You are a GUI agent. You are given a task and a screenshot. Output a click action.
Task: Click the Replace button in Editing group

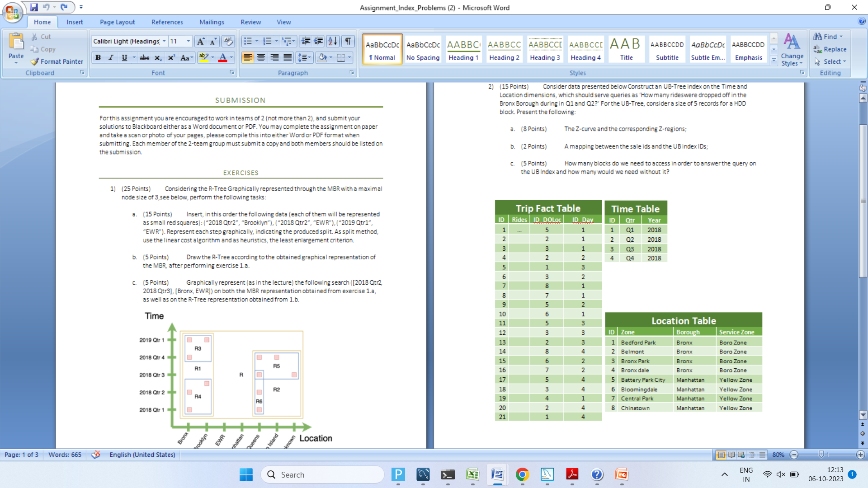pos(830,49)
